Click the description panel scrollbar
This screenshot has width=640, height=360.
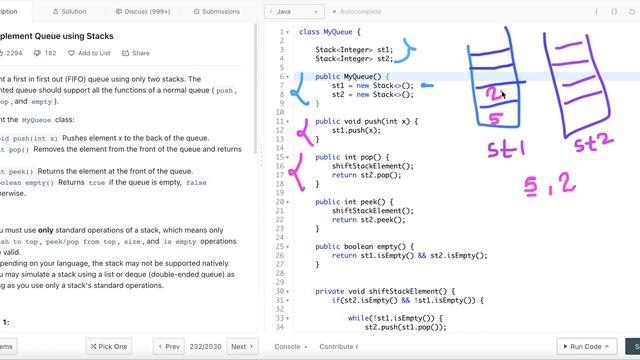tap(256, 88)
